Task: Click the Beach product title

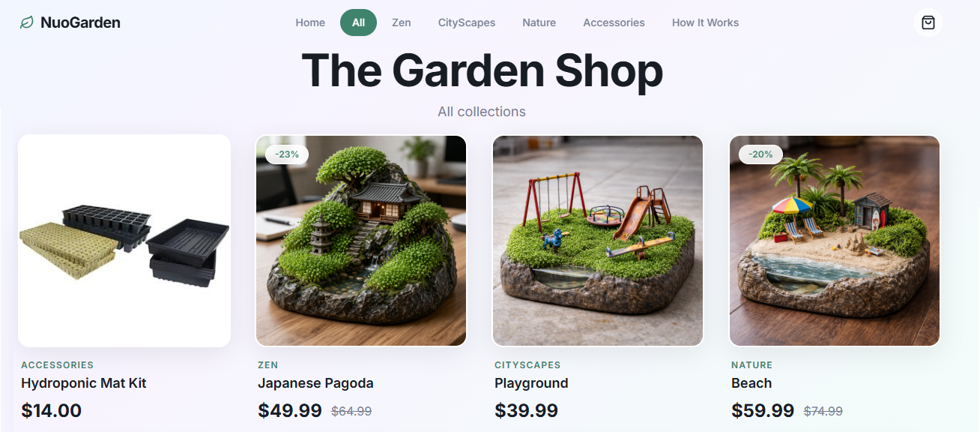Action: point(751,383)
